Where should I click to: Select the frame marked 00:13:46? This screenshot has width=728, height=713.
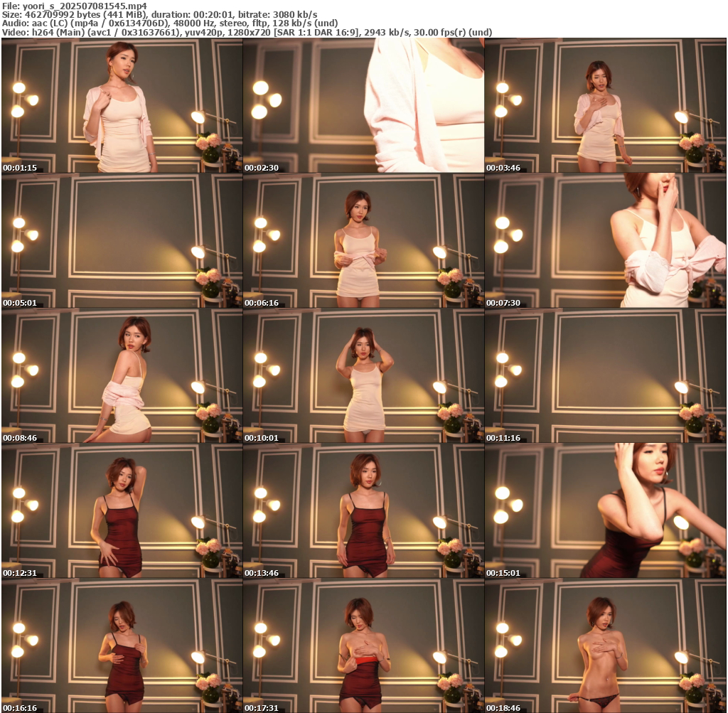(363, 511)
